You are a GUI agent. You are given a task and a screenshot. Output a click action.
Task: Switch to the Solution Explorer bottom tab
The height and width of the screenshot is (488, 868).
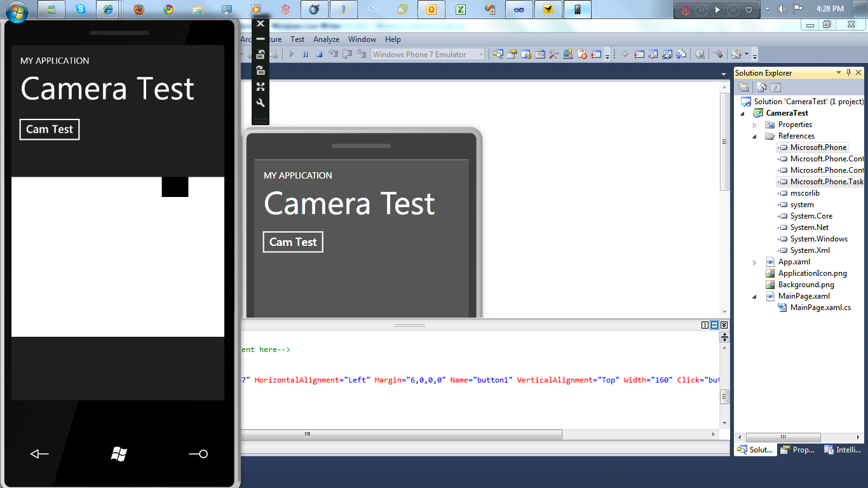pyautogui.click(x=755, y=450)
